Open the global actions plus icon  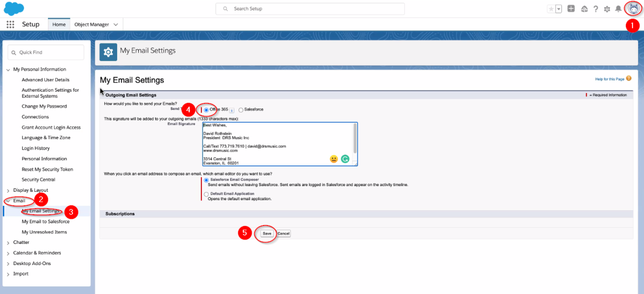(571, 9)
